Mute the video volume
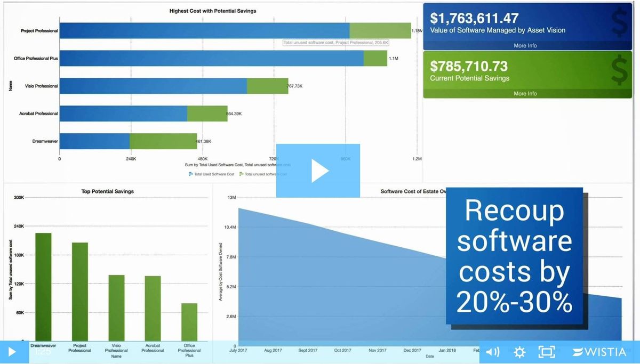Image resolution: width=640 pixels, height=364 pixels. pos(492,352)
